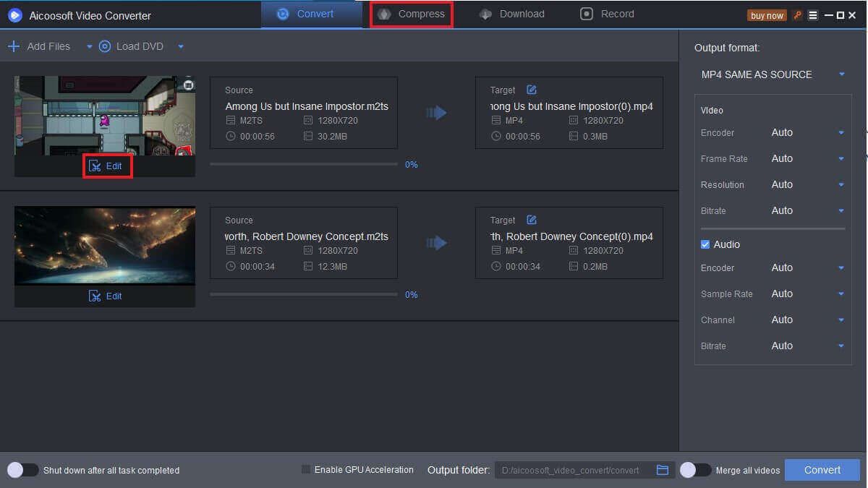Click the Load DVD disc icon
Viewport: 868px width, 488px height.
pyautogui.click(x=105, y=46)
